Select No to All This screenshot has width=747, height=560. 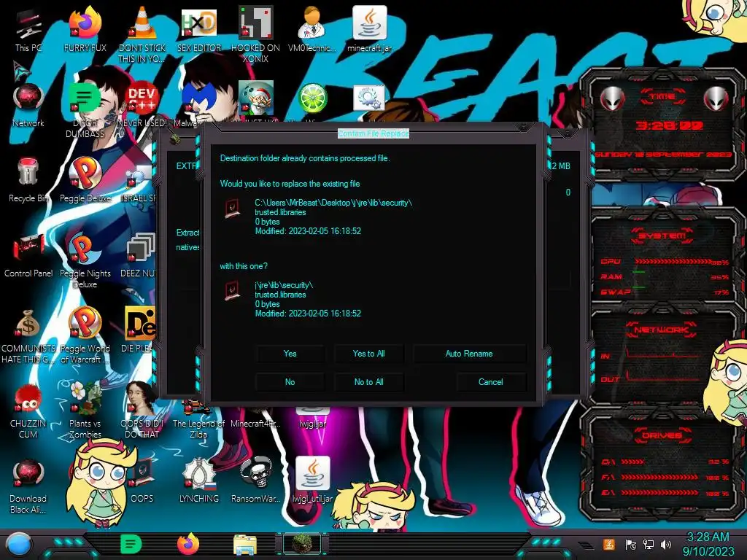point(368,382)
